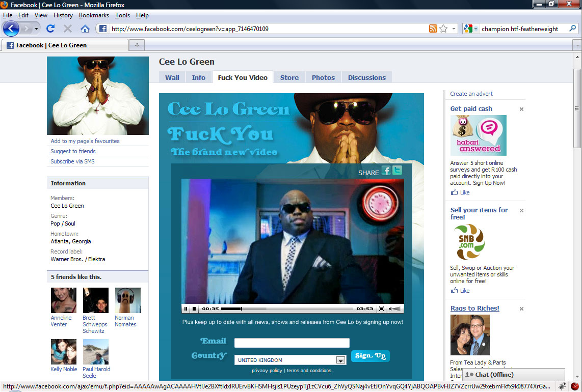
Task: Click Subscribe via SMS link
Action: pyautogui.click(x=73, y=161)
